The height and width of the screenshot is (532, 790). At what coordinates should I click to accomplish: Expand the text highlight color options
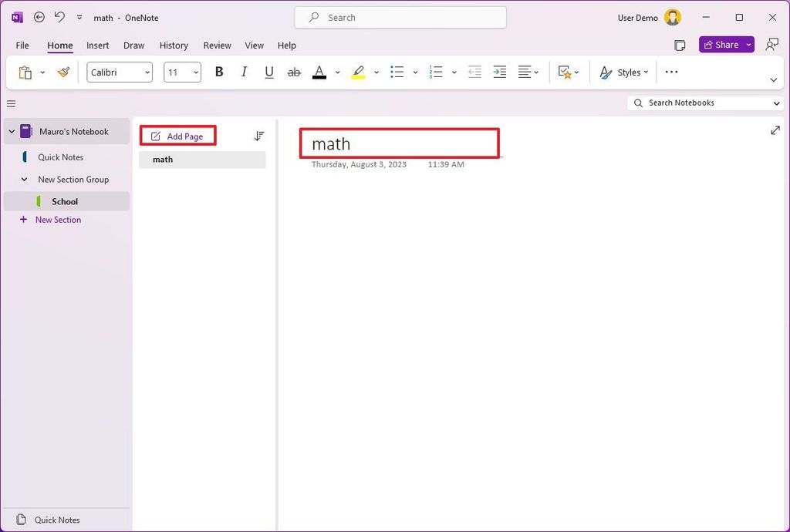376,72
